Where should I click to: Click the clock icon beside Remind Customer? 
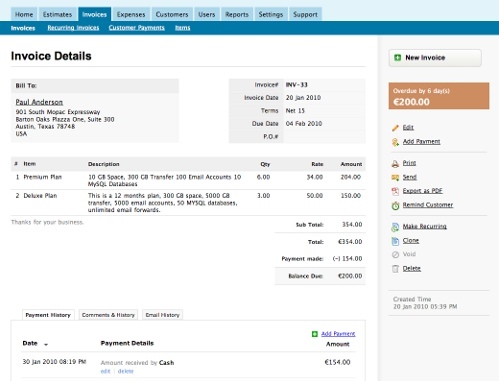[x=395, y=206]
